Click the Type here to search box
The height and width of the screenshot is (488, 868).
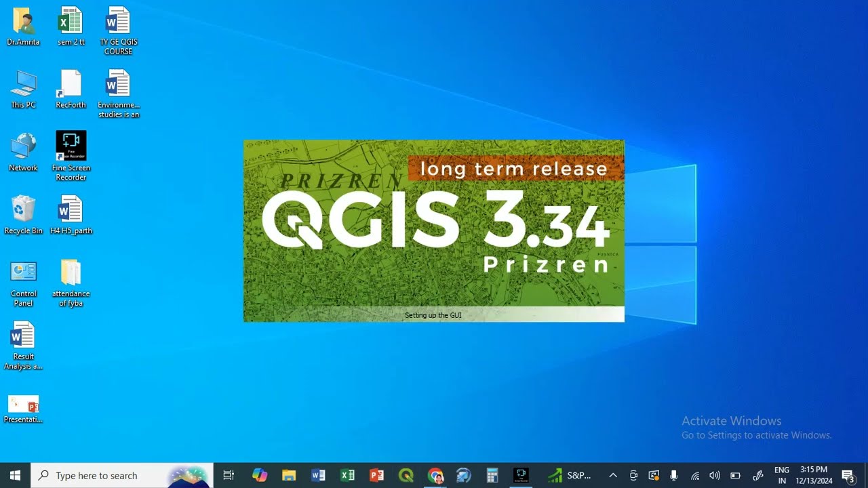[122, 475]
